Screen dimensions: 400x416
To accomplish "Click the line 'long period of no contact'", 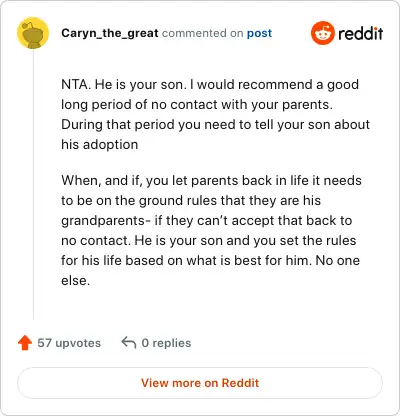I will click(x=197, y=105).
